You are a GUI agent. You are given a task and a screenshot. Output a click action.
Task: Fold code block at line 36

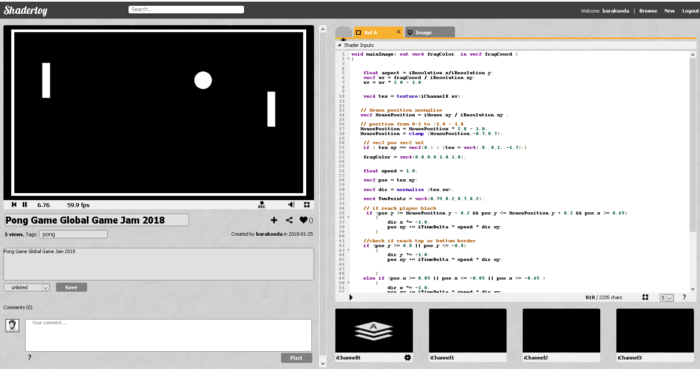pos(348,217)
